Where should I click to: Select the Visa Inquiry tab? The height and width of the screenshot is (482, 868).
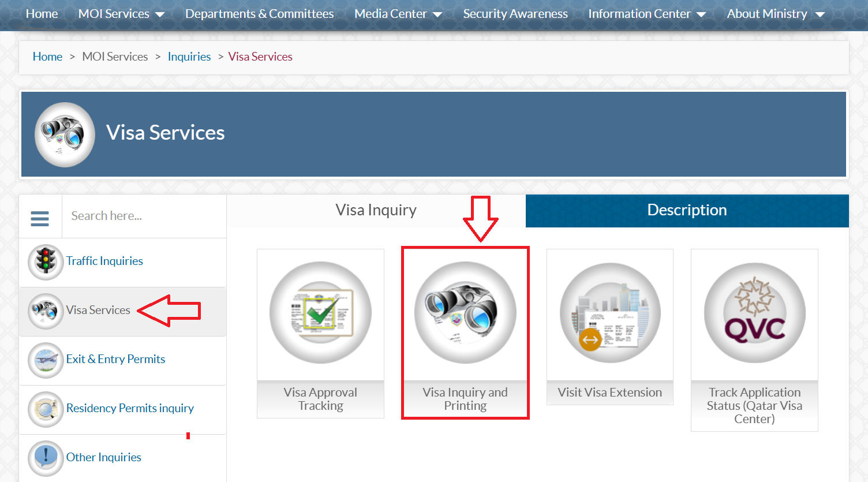click(x=376, y=210)
